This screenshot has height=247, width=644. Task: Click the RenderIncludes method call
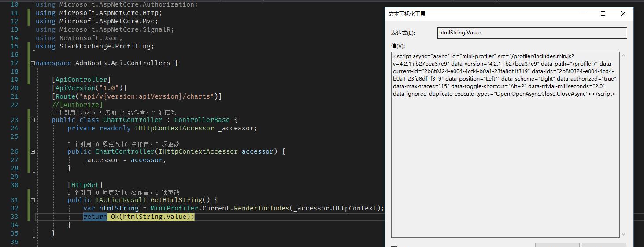pyautogui.click(x=261, y=208)
